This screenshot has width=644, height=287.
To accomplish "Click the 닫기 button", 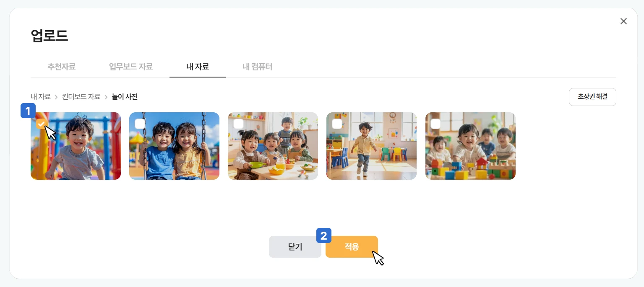I will click(295, 247).
